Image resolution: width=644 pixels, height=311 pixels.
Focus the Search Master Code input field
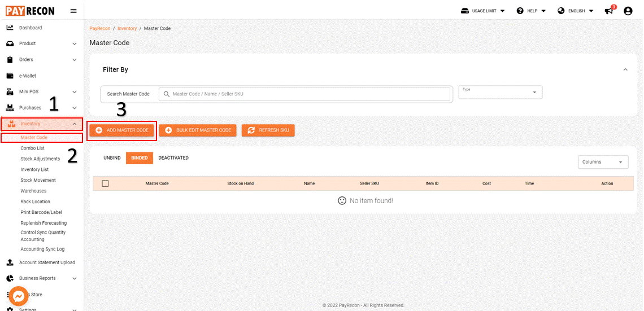(x=304, y=94)
